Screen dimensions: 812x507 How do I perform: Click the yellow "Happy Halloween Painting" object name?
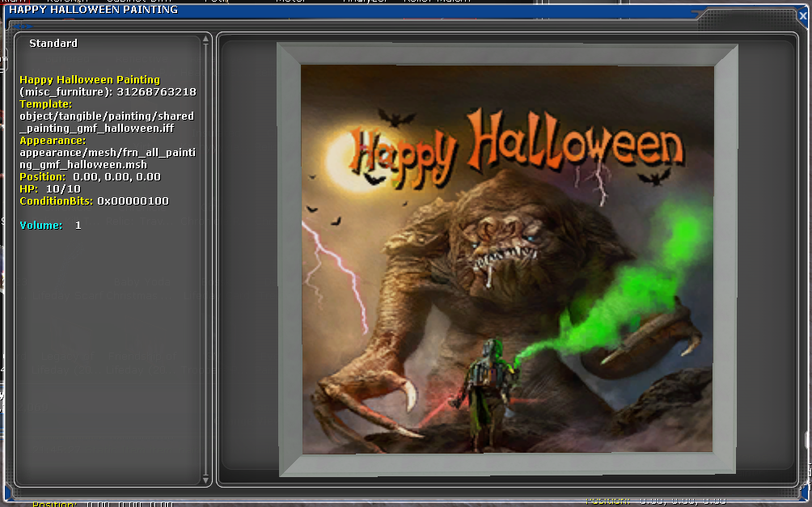[90, 80]
